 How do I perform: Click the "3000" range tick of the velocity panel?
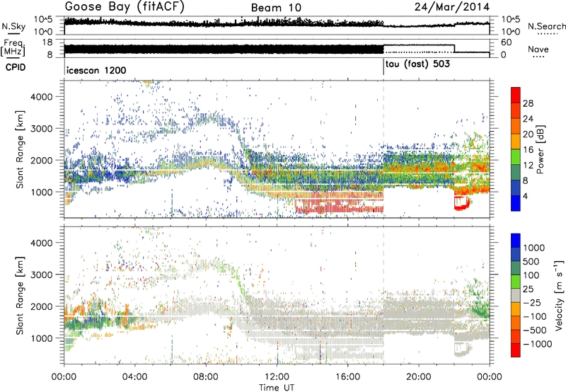(x=41, y=275)
